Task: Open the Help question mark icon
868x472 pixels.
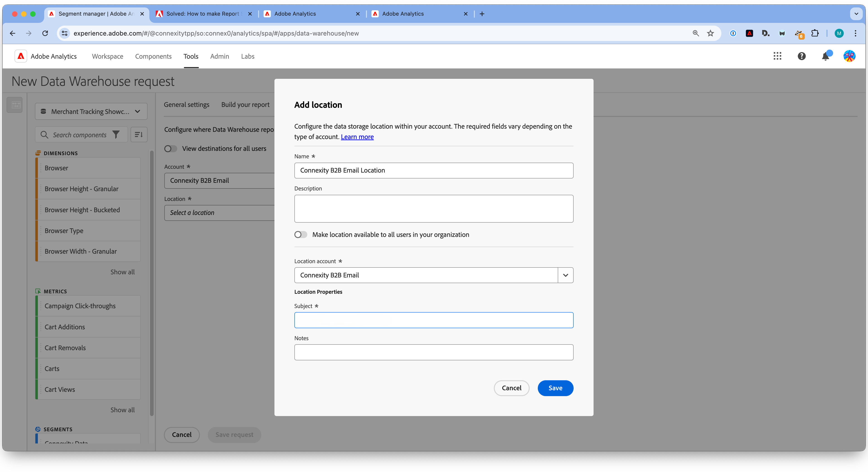Action: click(x=802, y=56)
